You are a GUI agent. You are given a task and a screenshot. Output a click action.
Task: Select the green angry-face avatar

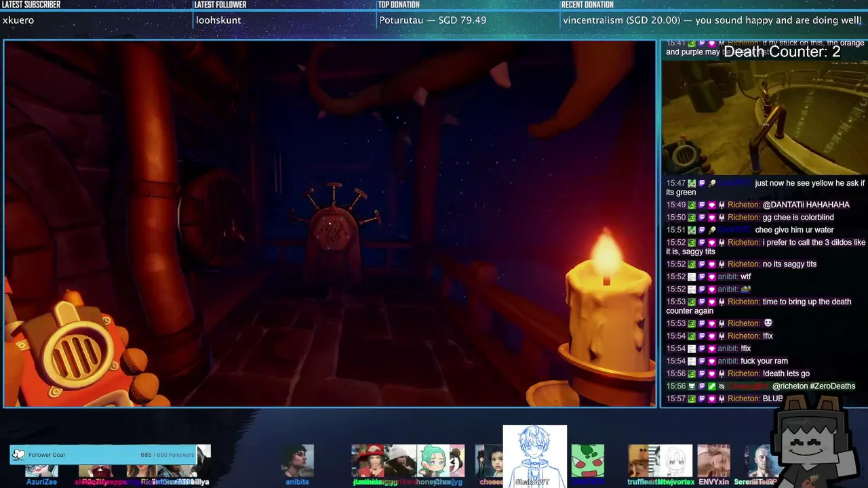(x=587, y=462)
